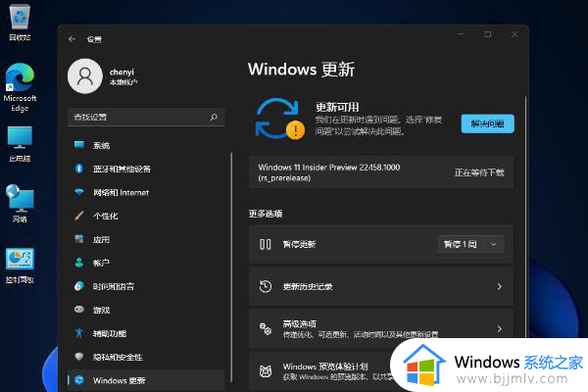The height and width of the screenshot is (392, 588).
Task: Open the 时间和语言 settings category
Action: pyautogui.click(x=146, y=286)
